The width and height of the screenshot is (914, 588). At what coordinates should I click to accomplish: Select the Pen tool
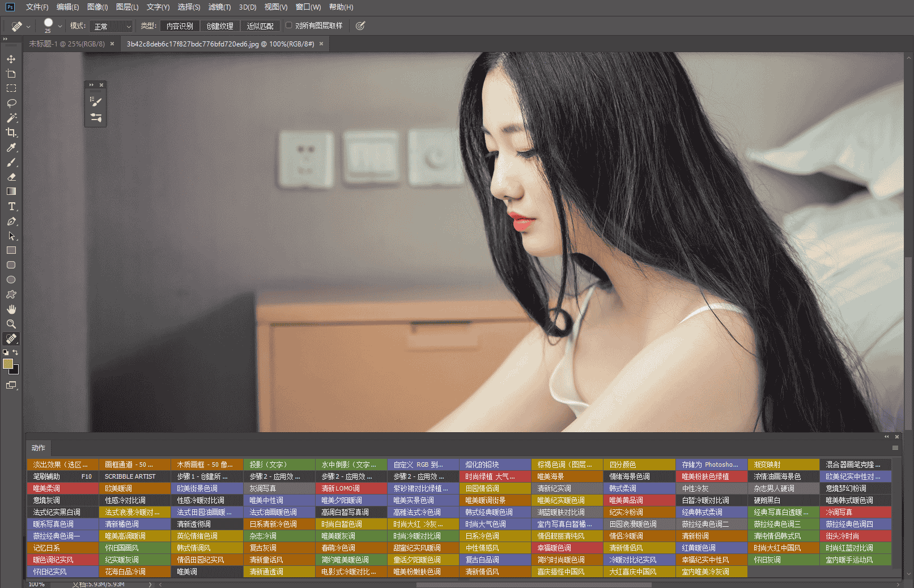[11, 221]
